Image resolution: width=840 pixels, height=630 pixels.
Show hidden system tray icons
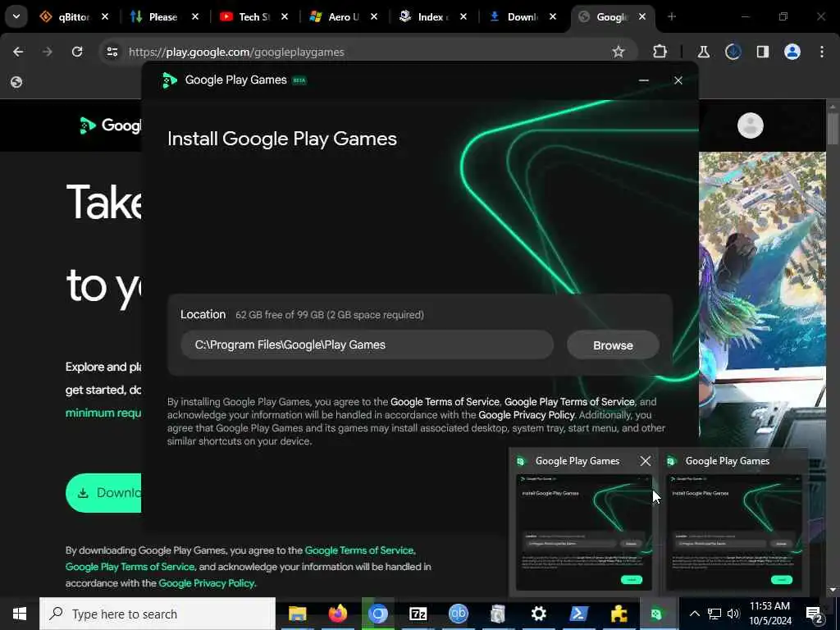click(x=694, y=614)
